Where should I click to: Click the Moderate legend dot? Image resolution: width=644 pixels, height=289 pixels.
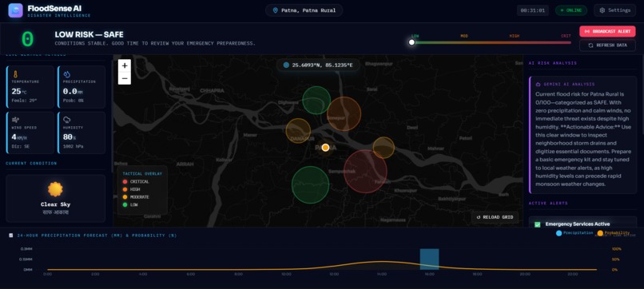(x=125, y=197)
